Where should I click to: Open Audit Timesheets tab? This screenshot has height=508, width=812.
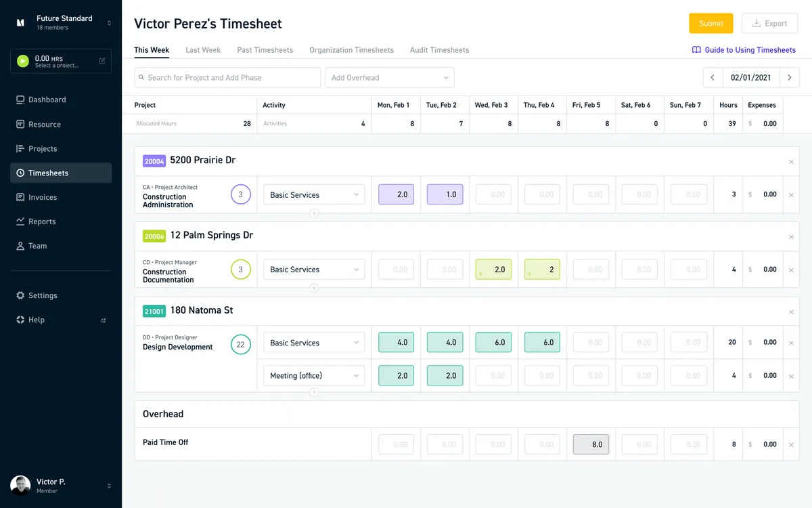click(x=439, y=50)
